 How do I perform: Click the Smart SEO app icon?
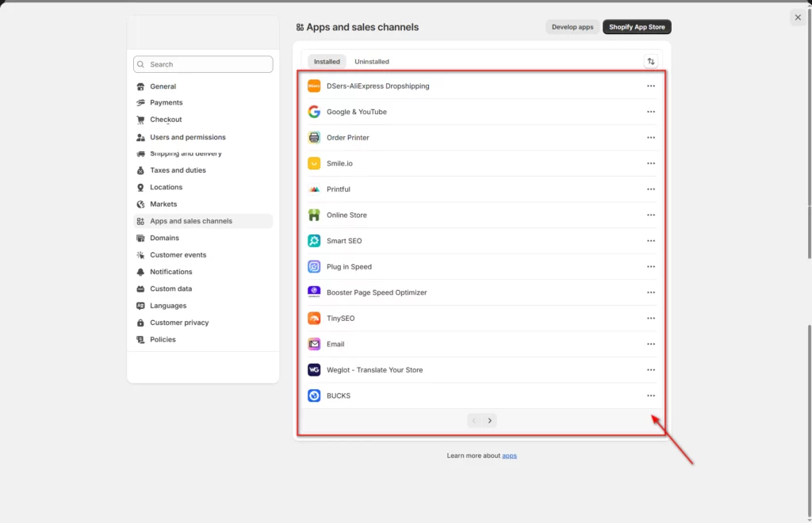pos(314,241)
